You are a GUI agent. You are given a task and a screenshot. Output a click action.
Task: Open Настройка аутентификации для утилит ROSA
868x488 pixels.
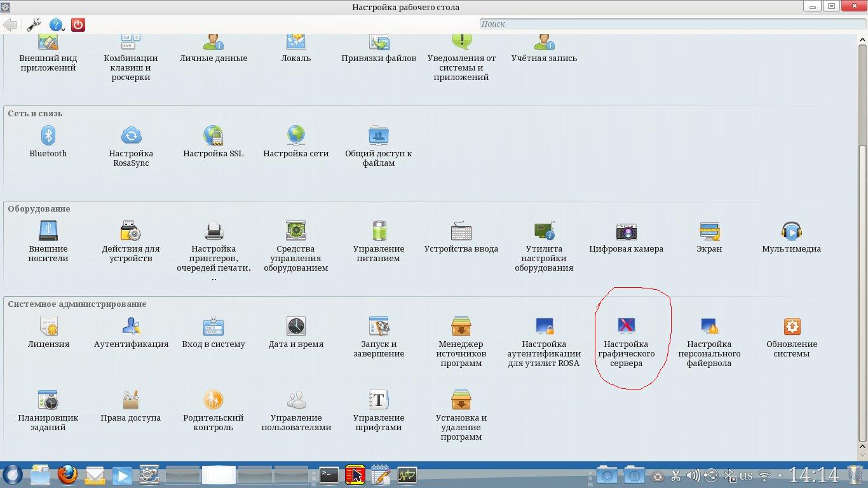[544, 342]
